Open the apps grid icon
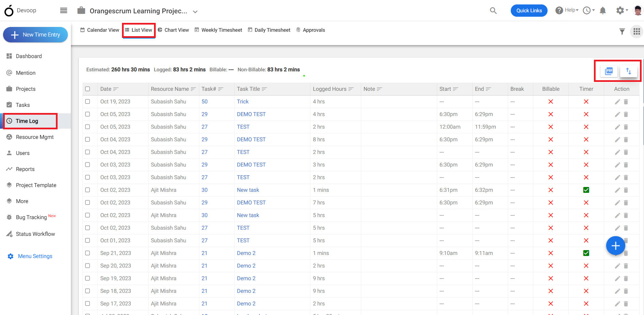The image size is (644, 315). tap(637, 32)
